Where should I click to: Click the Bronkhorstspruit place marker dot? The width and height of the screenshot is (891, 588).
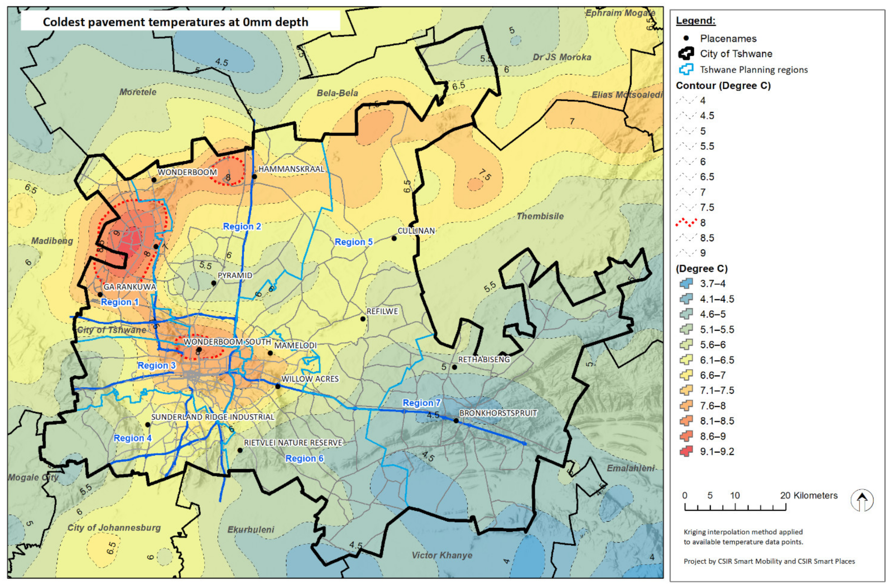(x=456, y=421)
